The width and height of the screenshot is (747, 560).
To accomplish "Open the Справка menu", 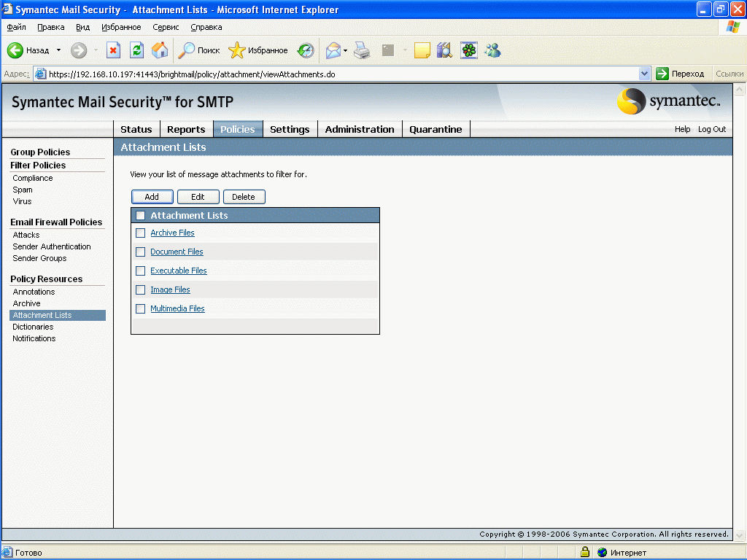I will (206, 27).
